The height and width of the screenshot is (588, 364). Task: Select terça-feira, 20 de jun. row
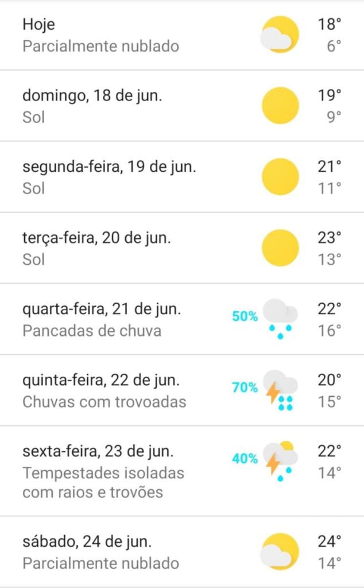point(96,238)
